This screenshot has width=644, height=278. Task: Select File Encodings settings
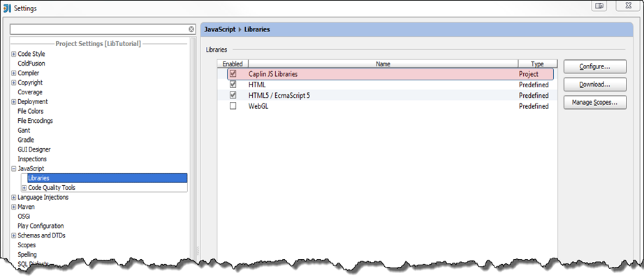(36, 121)
